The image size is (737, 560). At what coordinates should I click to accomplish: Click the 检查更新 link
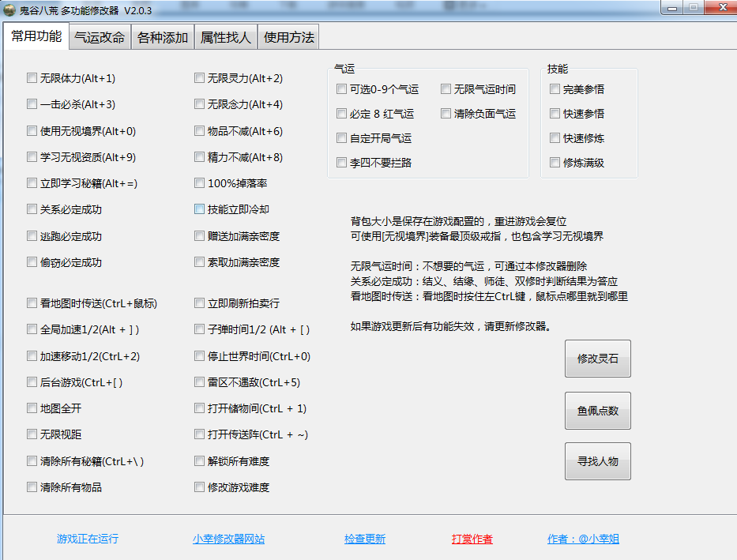pos(365,539)
